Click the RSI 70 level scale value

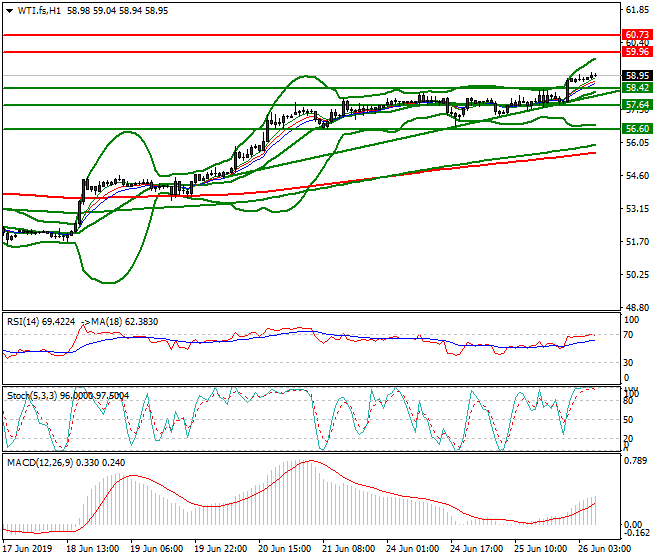[x=628, y=335]
